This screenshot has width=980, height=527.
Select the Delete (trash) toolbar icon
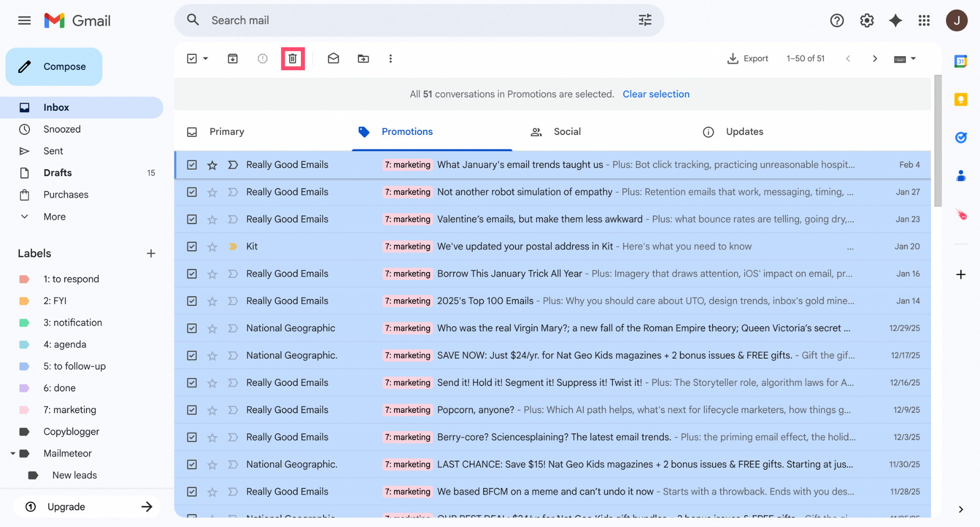293,59
